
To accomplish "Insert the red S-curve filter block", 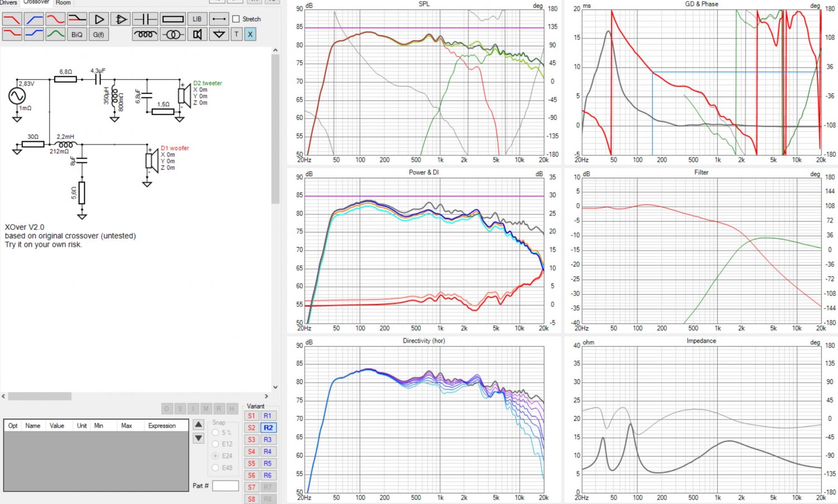I will click(x=55, y=19).
